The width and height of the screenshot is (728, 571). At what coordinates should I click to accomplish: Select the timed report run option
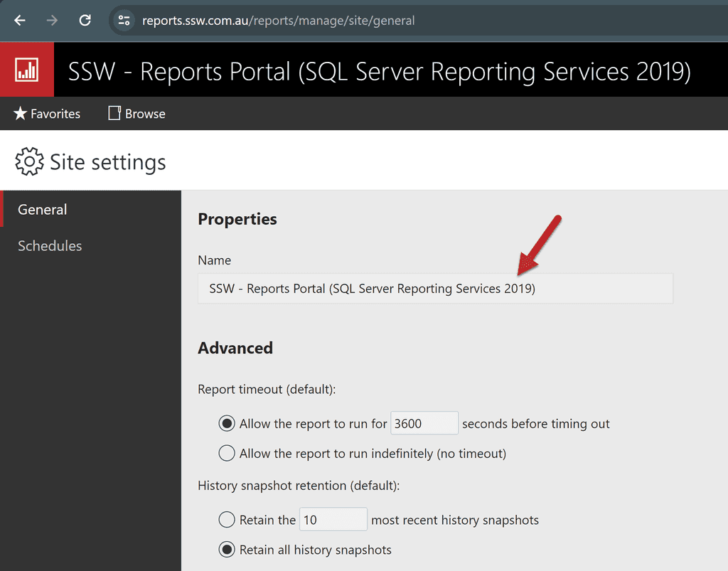[226, 422]
